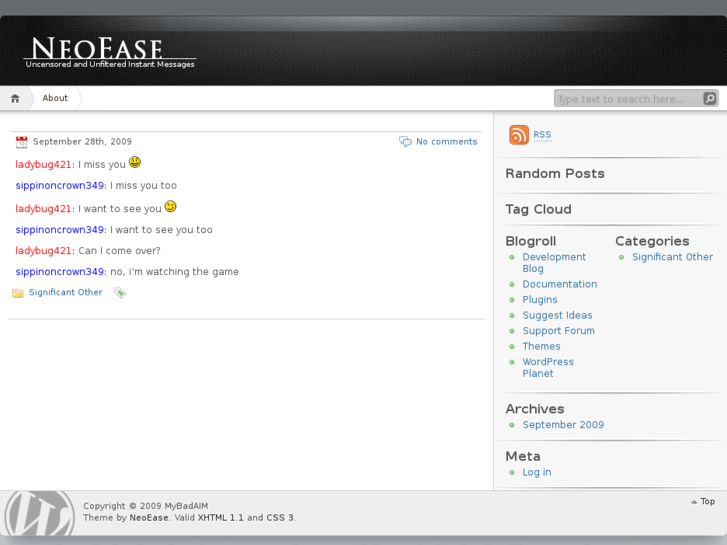The width and height of the screenshot is (727, 545).
Task: Open the Development Blog blogroll link
Action: pos(554,263)
